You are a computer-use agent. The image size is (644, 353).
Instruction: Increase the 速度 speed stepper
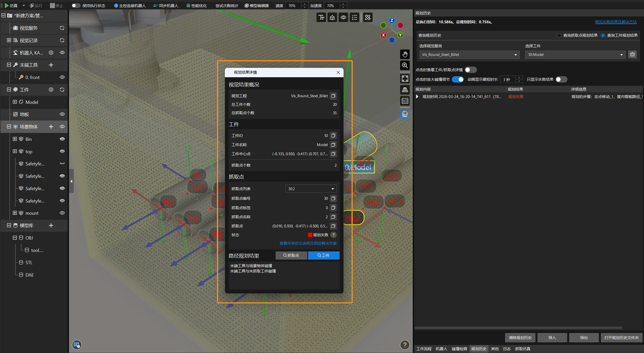305,4
